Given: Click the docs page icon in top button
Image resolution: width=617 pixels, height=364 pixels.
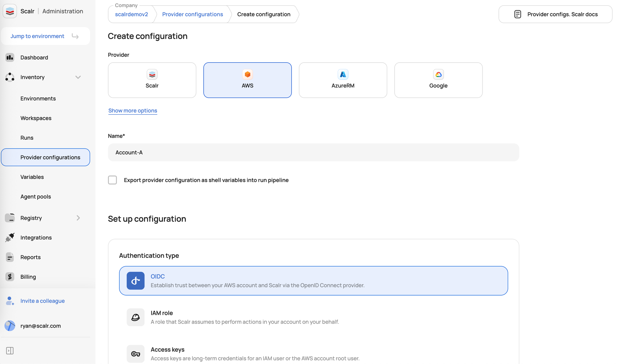Looking at the screenshot, I should tap(518, 14).
